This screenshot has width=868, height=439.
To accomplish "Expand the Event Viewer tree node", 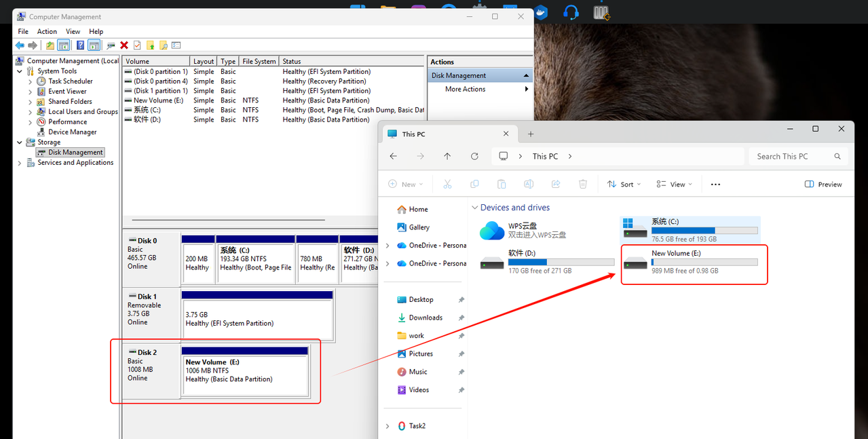I will pos(30,92).
